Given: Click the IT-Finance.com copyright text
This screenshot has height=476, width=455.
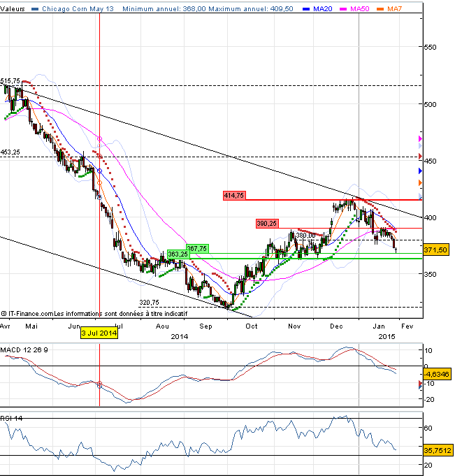Looking at the screenshot, I should point(27,314).
